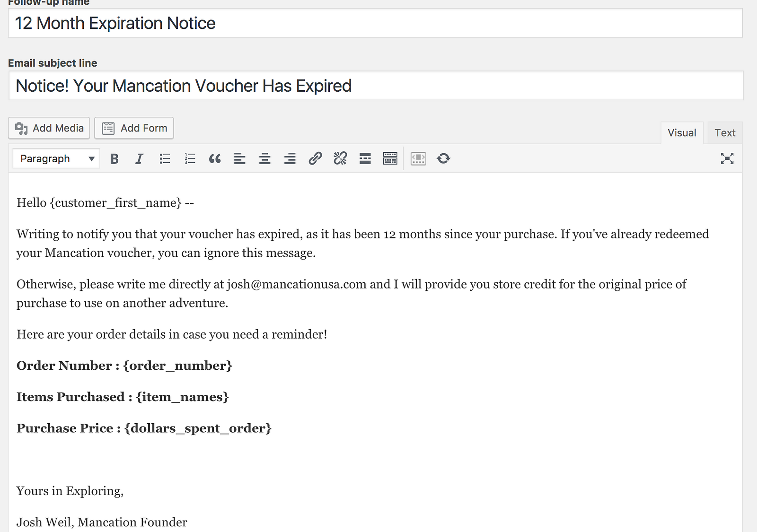757x532 pixels.
Task: Toggle bold formatting
Action: click(x=114, y=159)
